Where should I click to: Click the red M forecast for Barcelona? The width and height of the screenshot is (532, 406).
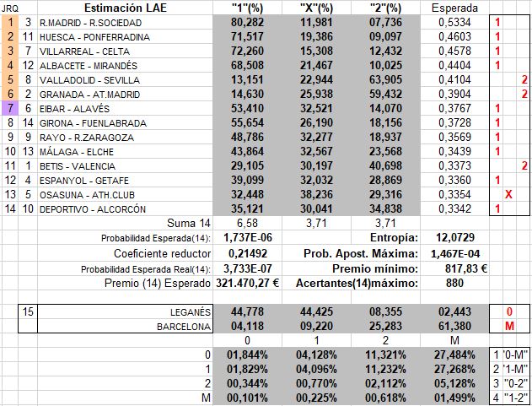509,326
